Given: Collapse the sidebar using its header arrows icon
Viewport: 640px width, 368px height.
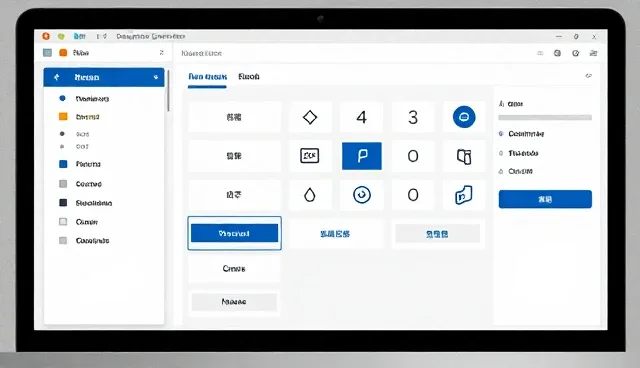Looking at the screenshot, I should click(x=162, y=53).
